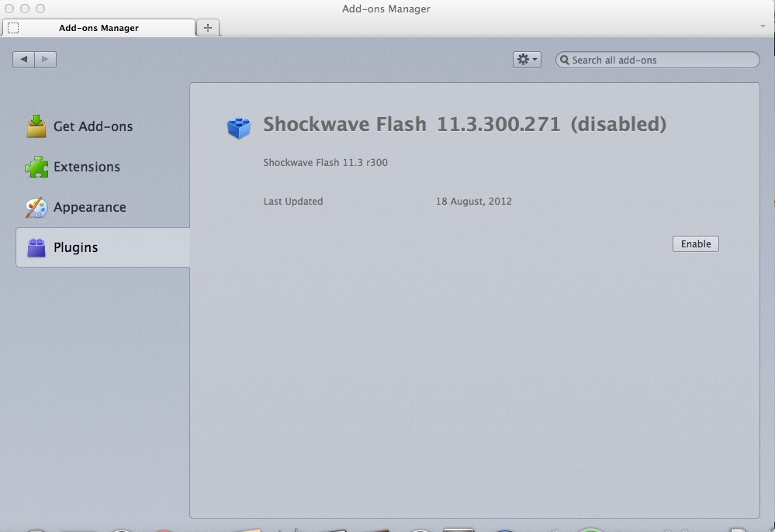Viewport: 775px width, 532px height.
Task: Click the Get Add-ons download box icon
Action: 36,126
